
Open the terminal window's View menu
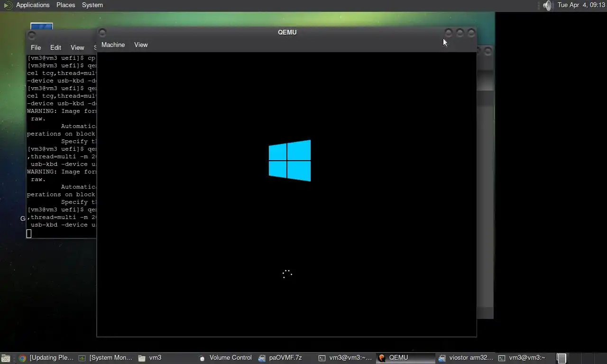[77, 47]
